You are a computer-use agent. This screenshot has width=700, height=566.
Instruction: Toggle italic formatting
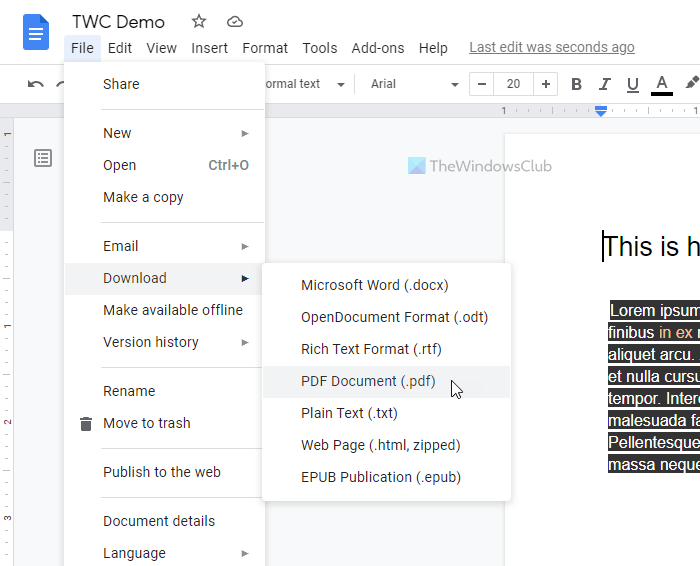click(604, 84)
